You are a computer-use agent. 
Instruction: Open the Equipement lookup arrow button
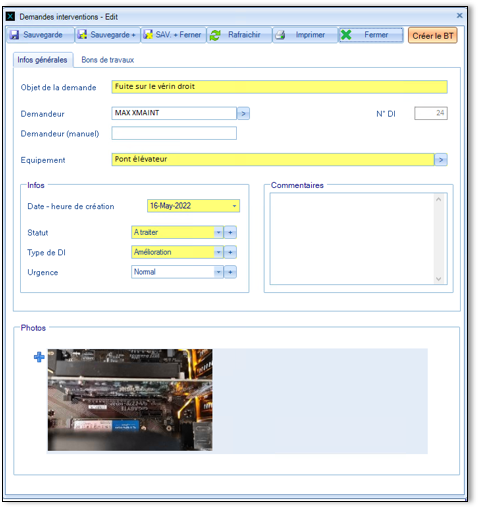[441, 160]
